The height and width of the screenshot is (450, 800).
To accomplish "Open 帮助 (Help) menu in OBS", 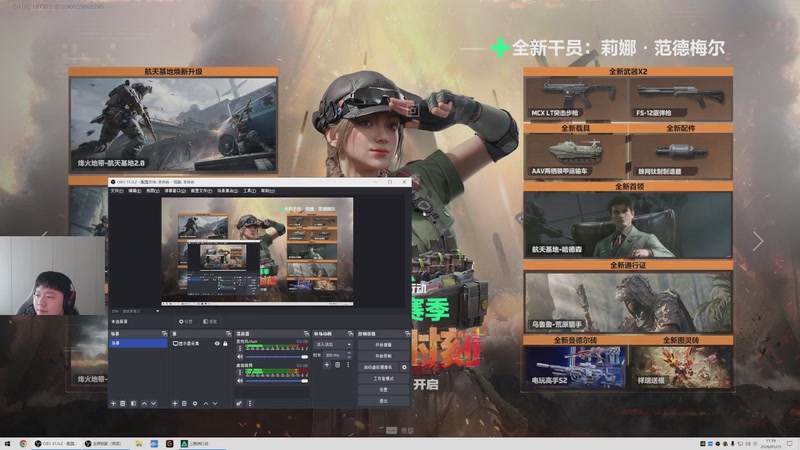I will (267, 191).
